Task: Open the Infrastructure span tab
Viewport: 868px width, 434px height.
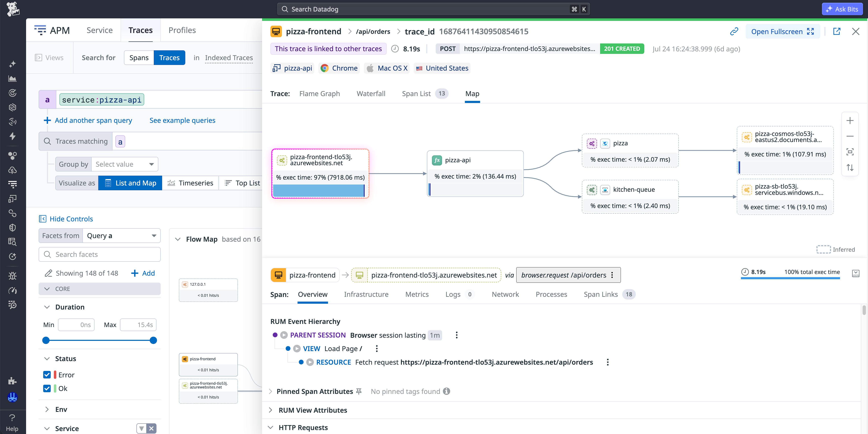Action: pyautogui.click(x=366, y=294)
